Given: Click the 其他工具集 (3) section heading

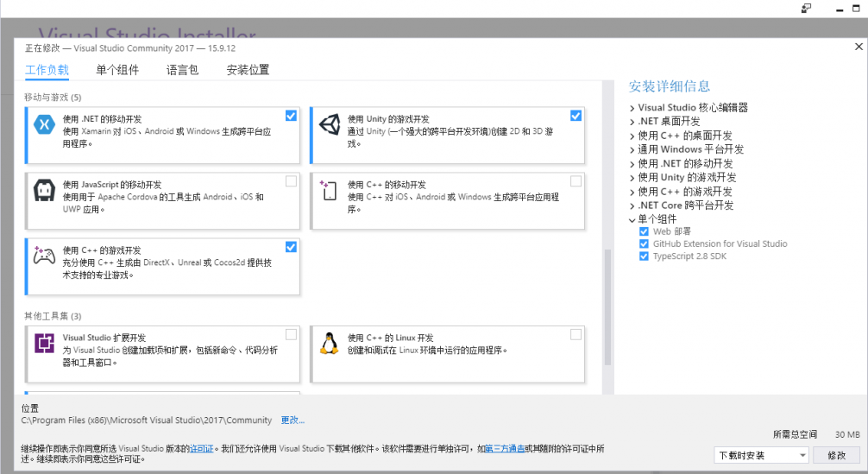Looking at the screenshot, I should [x=53, y=316].
